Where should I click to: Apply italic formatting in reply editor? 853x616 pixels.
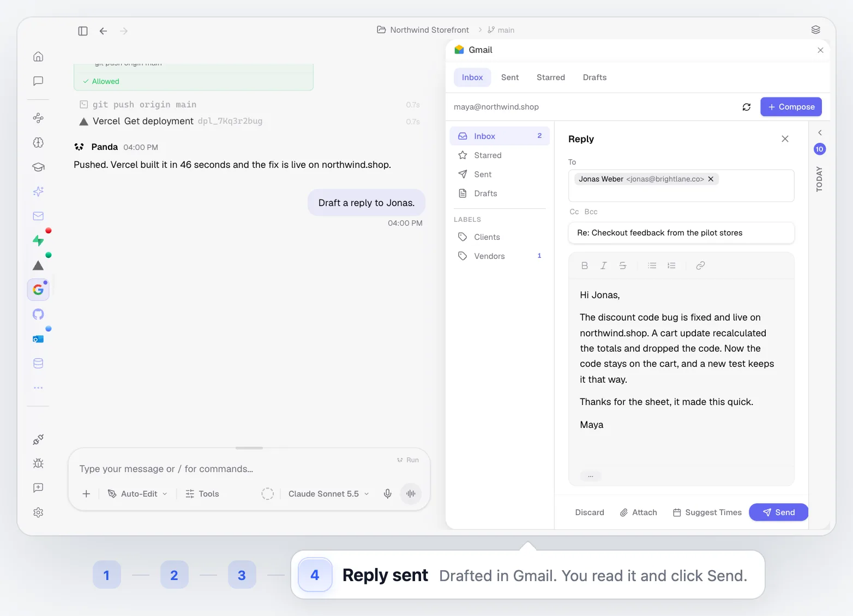point(604,265)
